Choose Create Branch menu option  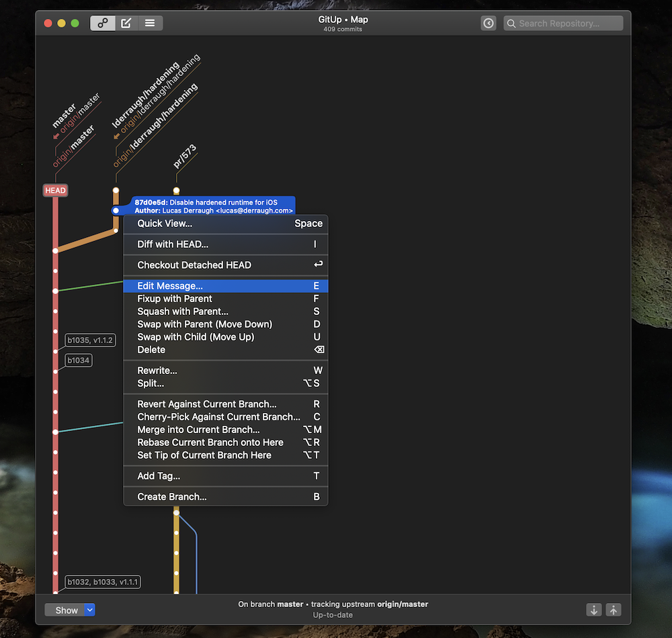point(172,497)
